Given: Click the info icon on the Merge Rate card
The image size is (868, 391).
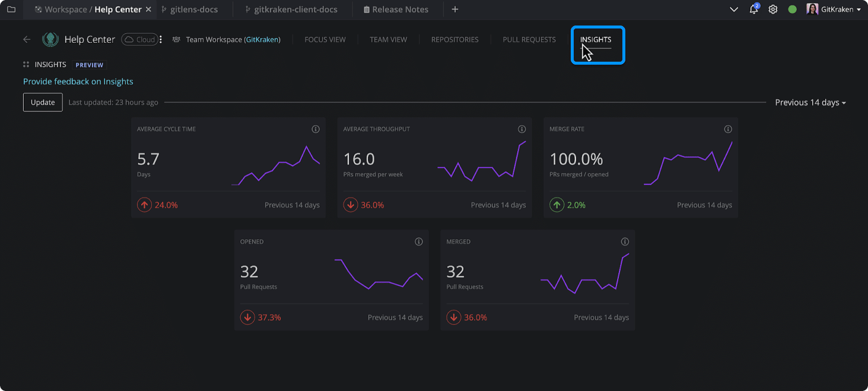Looking at the screenshot, I should tap(728, 129).
